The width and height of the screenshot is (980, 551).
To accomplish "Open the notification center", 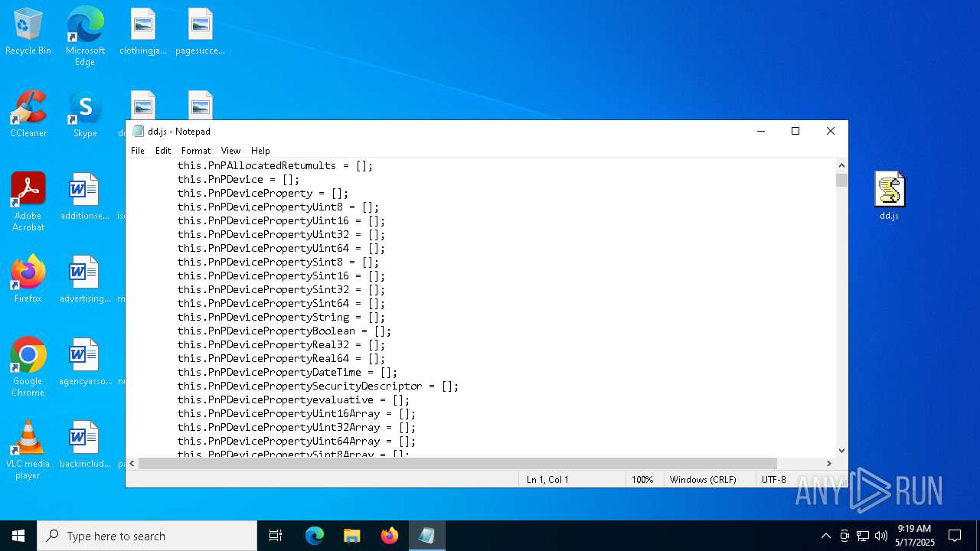I will point(955,536).
